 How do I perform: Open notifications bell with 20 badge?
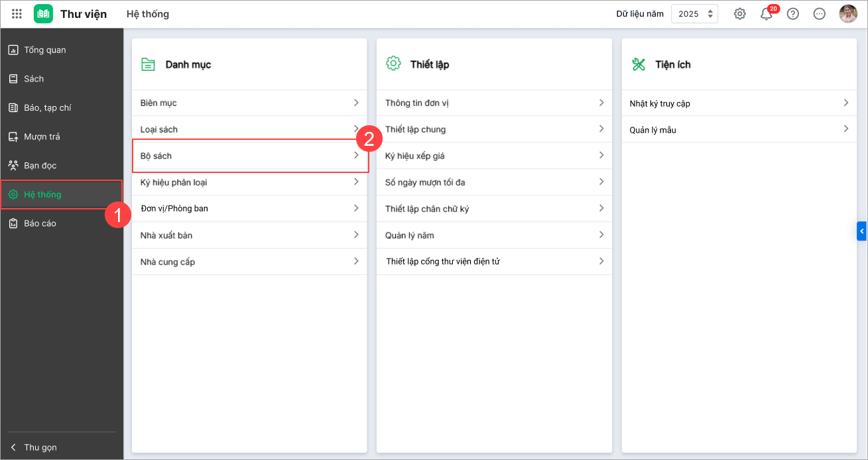coord(767,14)
